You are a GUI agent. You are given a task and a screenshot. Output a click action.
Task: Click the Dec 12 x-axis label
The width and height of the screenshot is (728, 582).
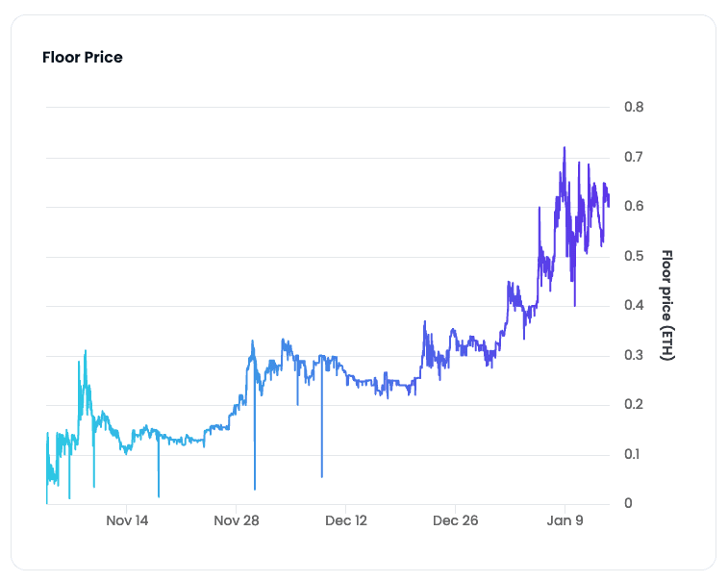coord(346,520)
